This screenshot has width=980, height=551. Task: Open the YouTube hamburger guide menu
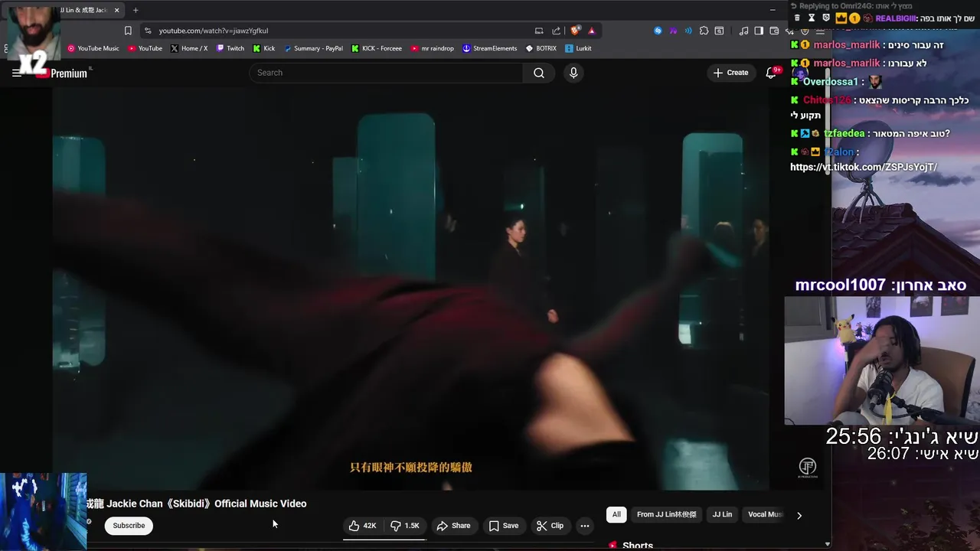[17, 73]
